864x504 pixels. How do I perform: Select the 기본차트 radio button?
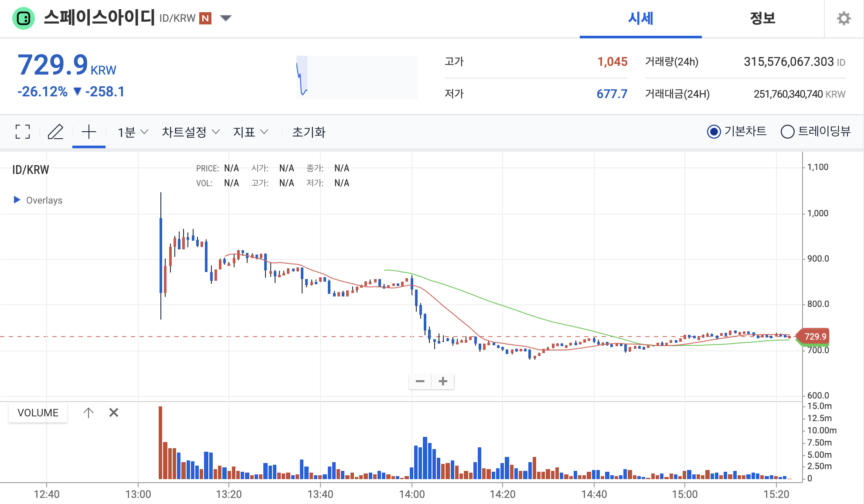pos(714,132)
